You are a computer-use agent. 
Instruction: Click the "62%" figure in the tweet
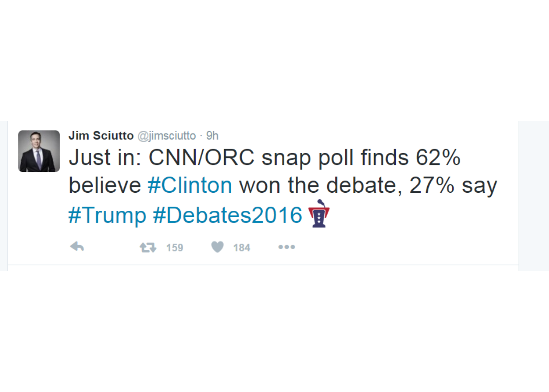click(x=438, y=158)
